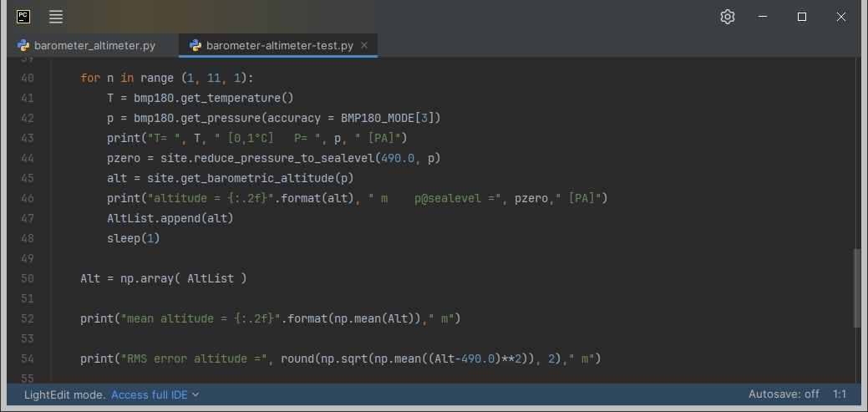Minimize the PyCharm window
The height and width of the screenshot is (412, 868).
click(763, 17)
